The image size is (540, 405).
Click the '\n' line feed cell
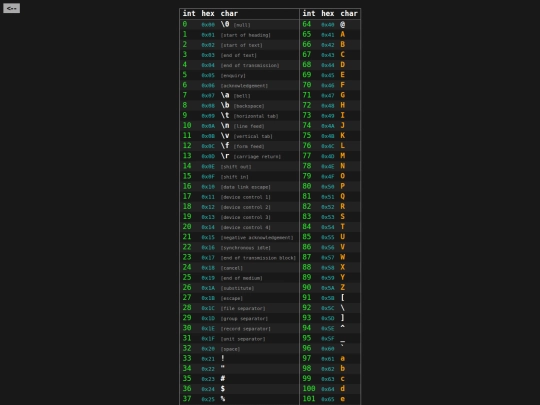(225, 125)
